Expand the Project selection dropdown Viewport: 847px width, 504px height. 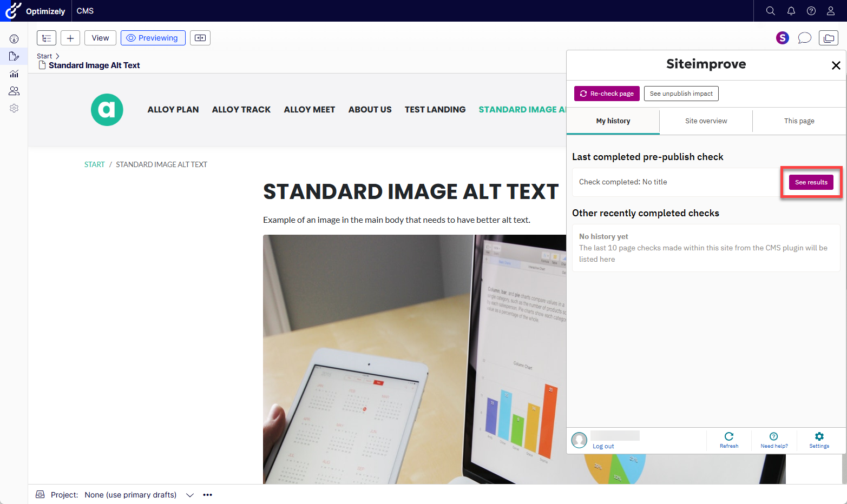click(190, 495)
